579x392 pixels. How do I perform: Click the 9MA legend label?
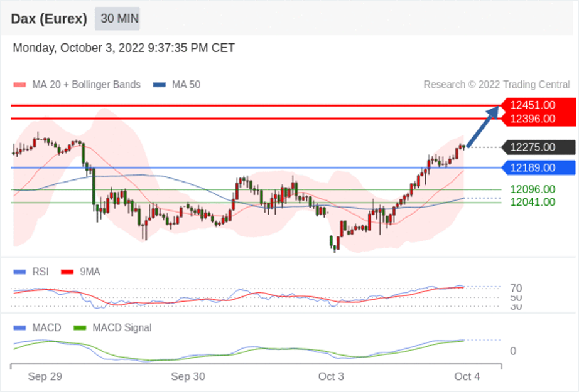(90, 272)
